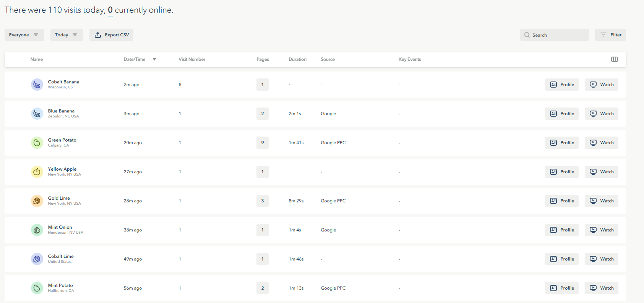
Task: Click the currently online count
Action: [x=110, y=10]
